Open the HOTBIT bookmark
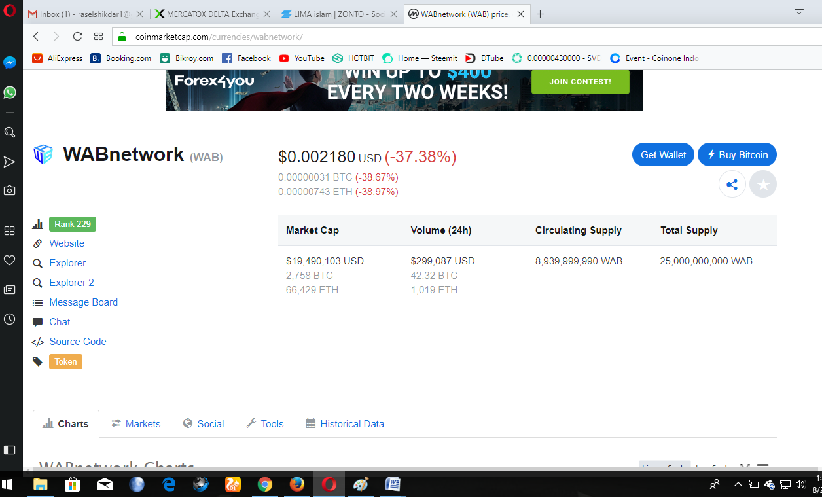The height and width of the screenshot is (504, 822). point(353,58)
